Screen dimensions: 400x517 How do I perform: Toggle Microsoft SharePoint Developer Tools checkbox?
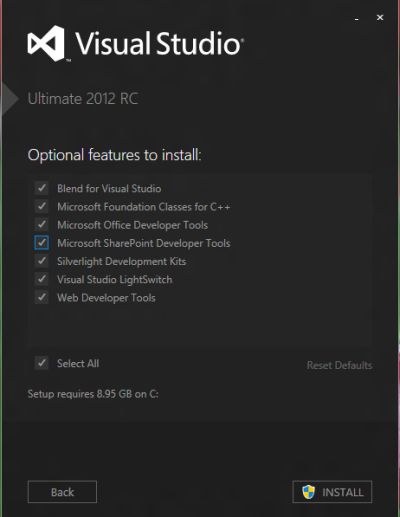(x=42, y=243)
